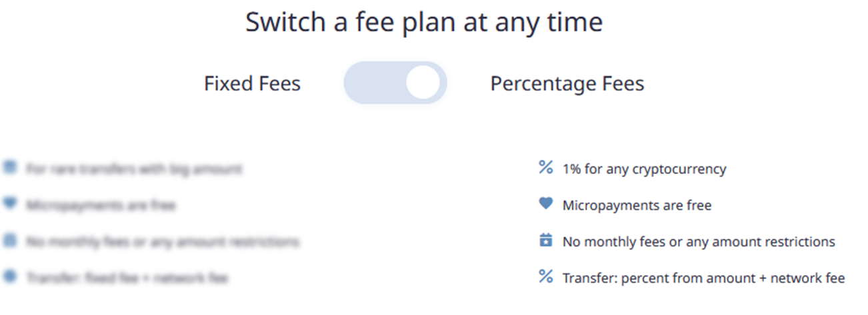The width and height of the screenshot is (868, 315).
Task: Click the "1% for any cryptocurrency" text
Action: pyautogui.click(x=644, y=169)
